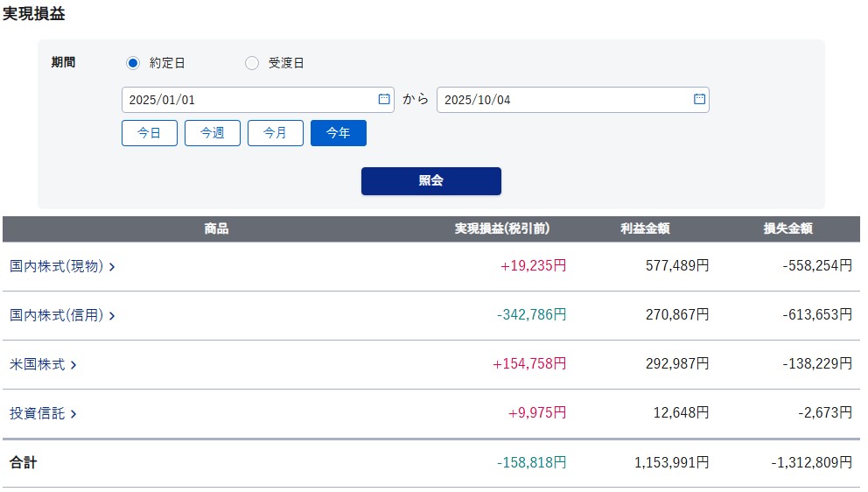Set the period to 今日

(x=150, y=133)
